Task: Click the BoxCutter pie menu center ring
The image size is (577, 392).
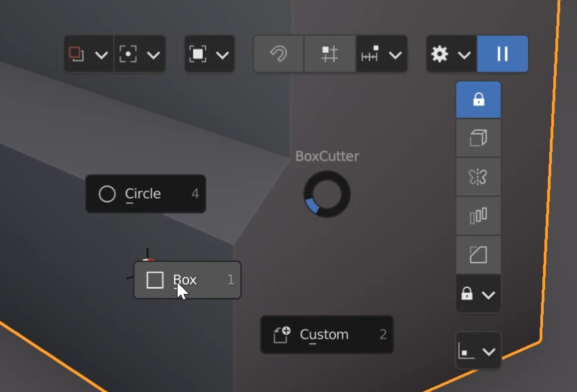Action: (327, 194)
